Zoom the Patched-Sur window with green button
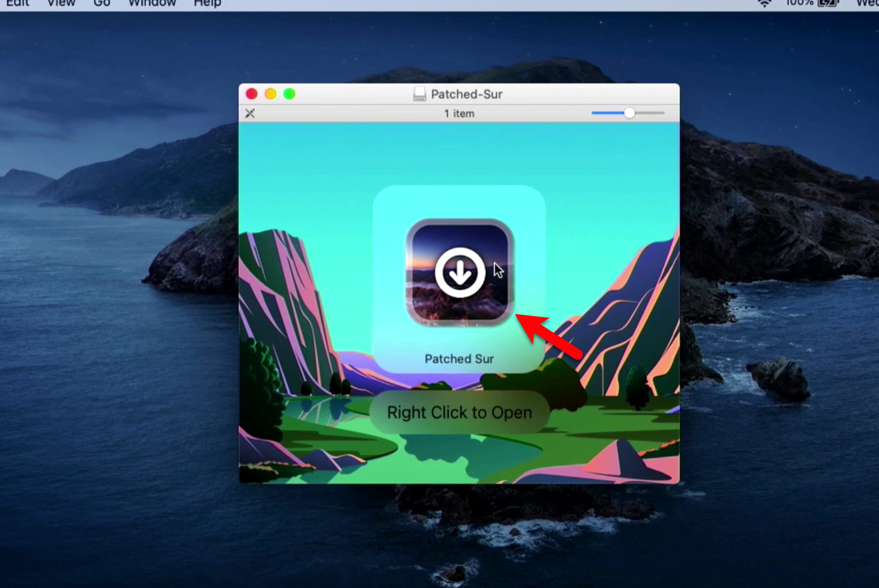The image size is (879, 588). pyautogui.click(x=289, y=93)
